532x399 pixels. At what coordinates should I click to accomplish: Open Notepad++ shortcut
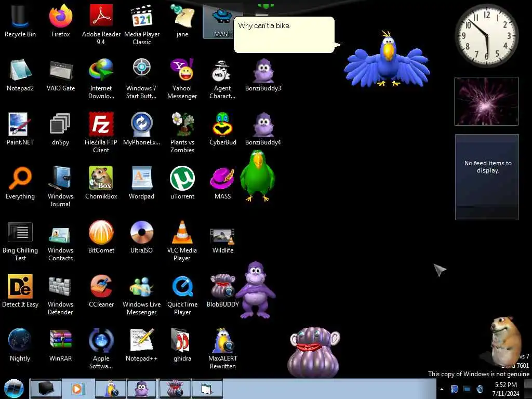coord(141,345)
